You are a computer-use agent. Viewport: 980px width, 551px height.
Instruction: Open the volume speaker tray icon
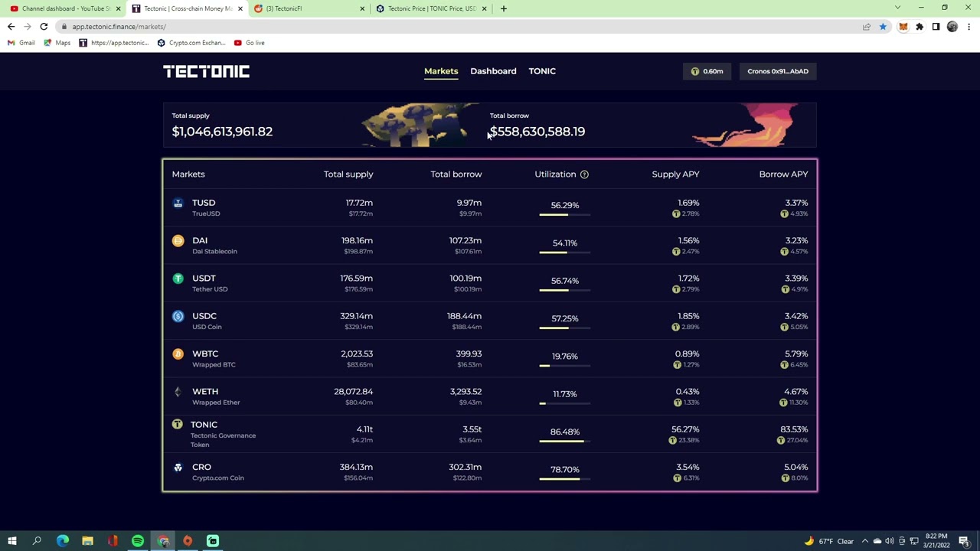point(890,541)
